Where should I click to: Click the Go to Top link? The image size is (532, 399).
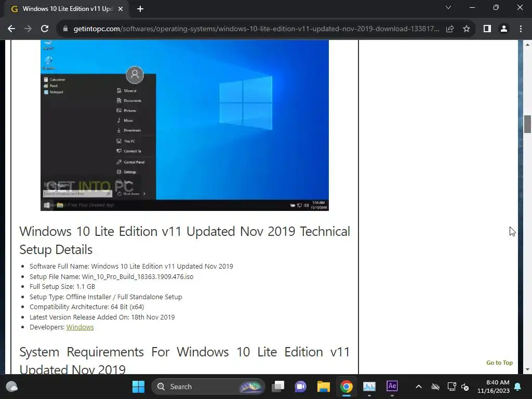pyautogui.click(x=499, y=363)
